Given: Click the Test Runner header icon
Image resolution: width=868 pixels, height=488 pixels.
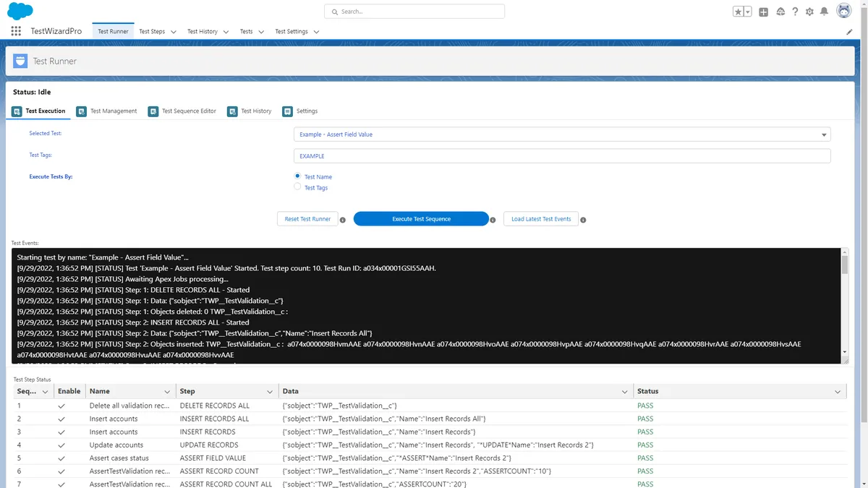Looking at the screenshot, I should tap(20, 61).
